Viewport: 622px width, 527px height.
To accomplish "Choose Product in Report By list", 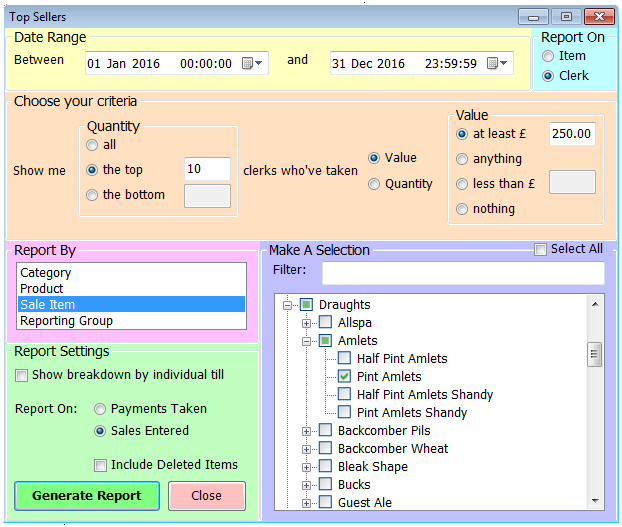I will (x=131, y=288).
